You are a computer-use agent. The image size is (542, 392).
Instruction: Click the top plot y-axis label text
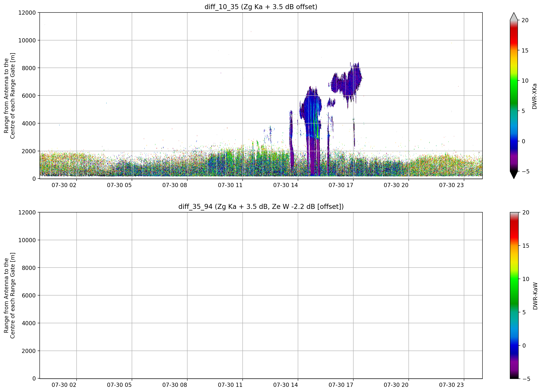click(9, 96)
